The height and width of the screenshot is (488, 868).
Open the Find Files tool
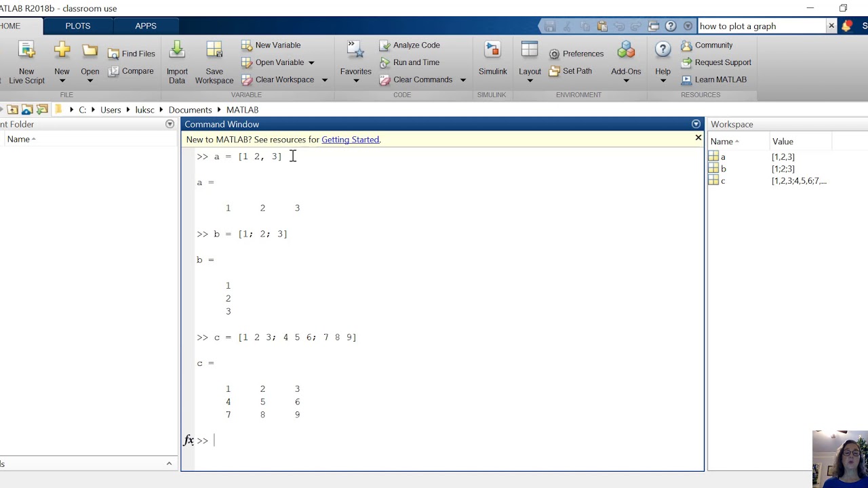pyautogui.click(x=132, y=54)
